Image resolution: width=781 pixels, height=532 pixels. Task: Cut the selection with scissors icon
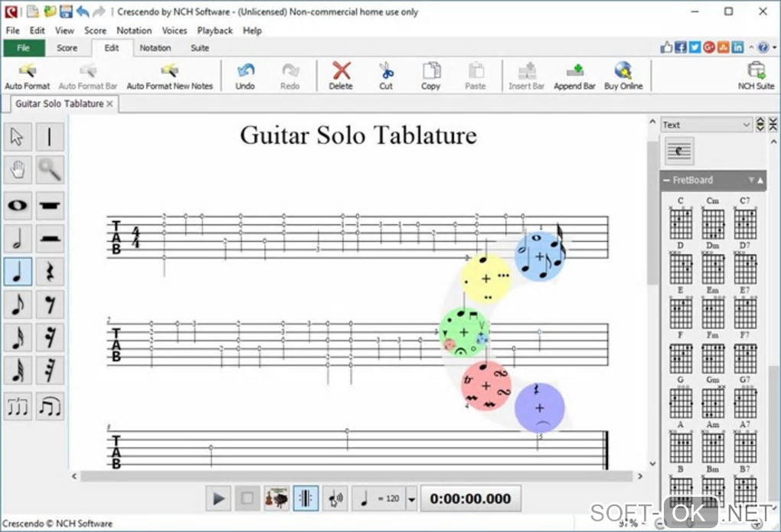click(386, 77)
